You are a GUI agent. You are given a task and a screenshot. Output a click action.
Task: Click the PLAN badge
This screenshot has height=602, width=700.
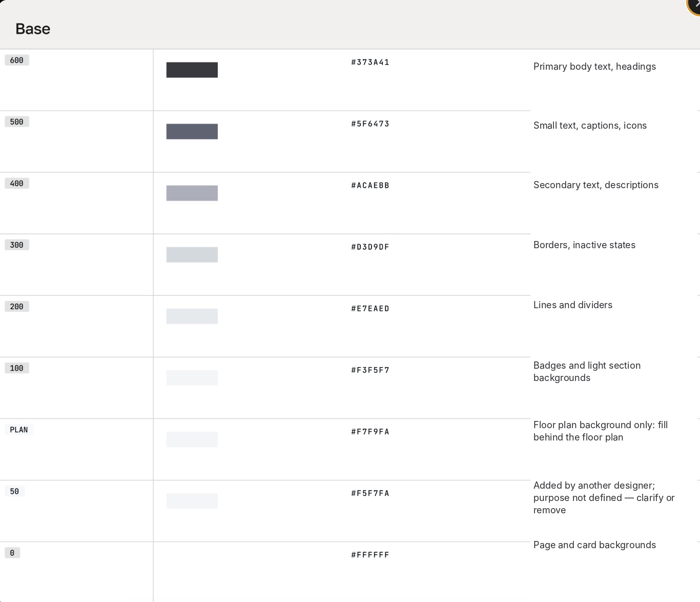point(19,429)
